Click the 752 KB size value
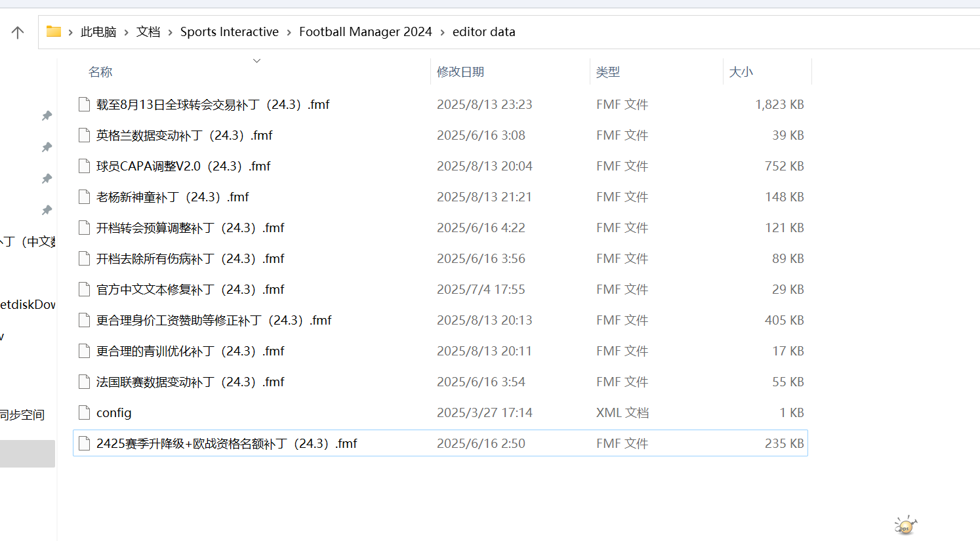Viewport: 980px width, 541px height. (785, 166)
